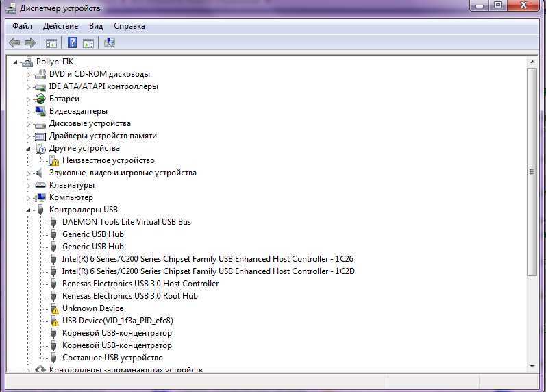Click the DVD и CD-ROM дисководы icon

(x=40, y=74)
